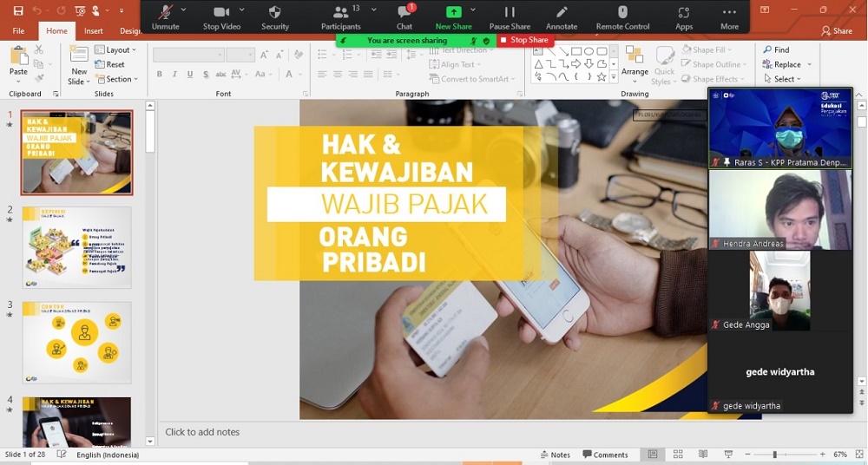Screen dimensions: 868x465
Task: Click the Share button in PowerPoint
Action: tap(837, 31)
